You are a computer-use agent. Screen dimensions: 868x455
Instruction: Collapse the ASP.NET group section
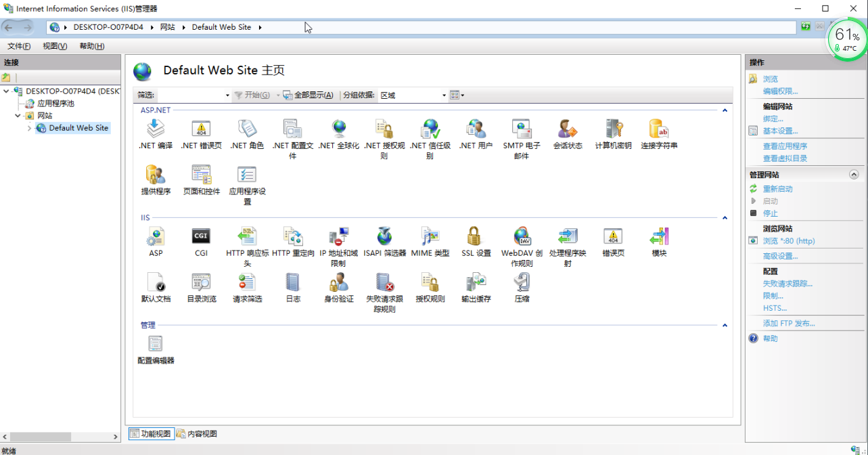[725, 110]
